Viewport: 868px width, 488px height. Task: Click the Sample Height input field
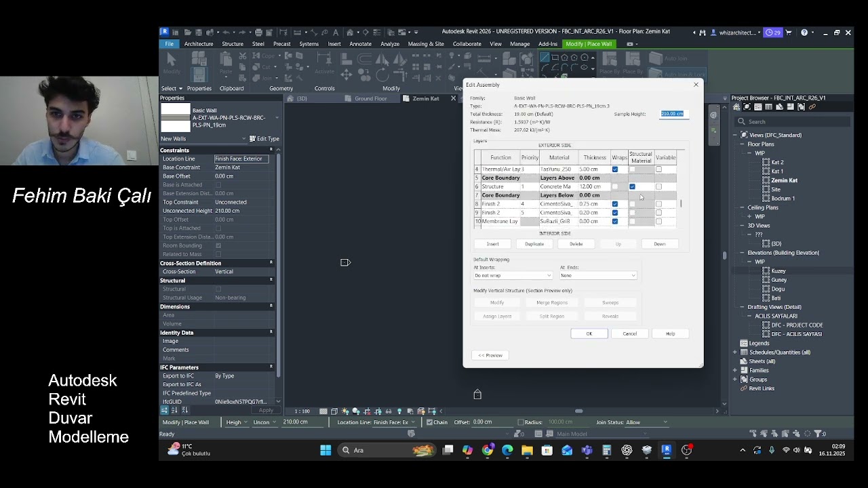coord(674,114)
